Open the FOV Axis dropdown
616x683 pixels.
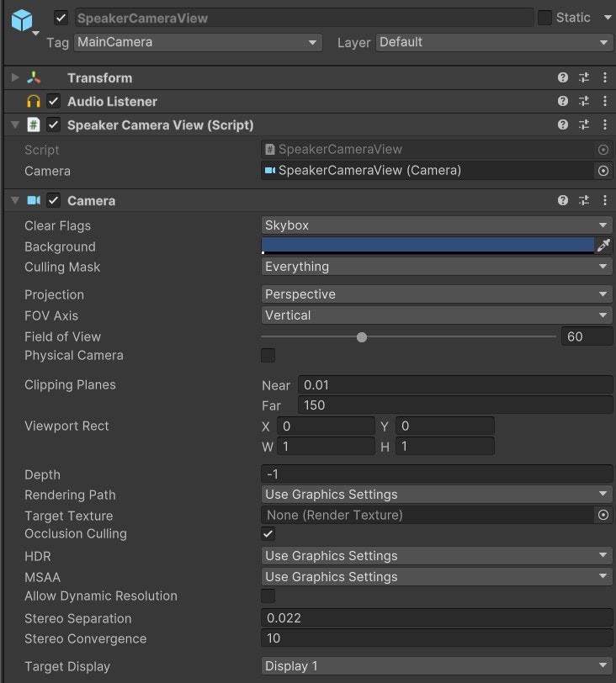(x=437, y=315)
